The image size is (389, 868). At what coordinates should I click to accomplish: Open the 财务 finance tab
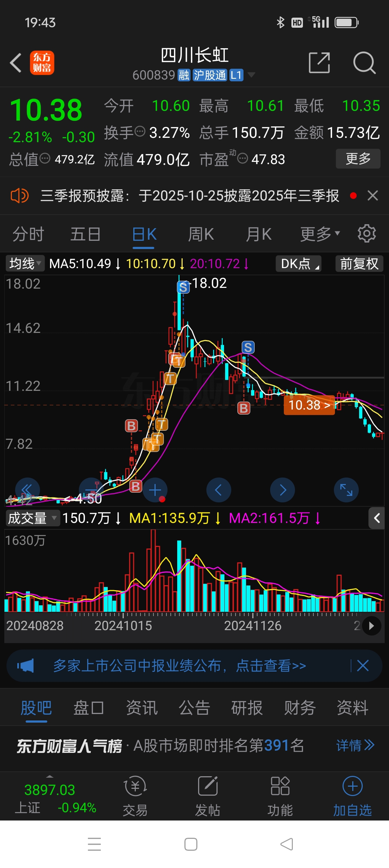pos(300,708)
